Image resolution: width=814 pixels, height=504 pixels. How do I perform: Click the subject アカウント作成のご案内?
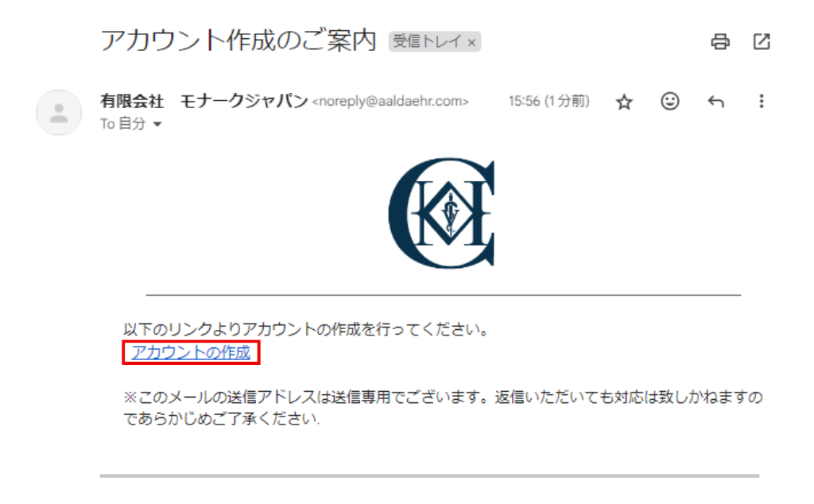coord(238,41)
